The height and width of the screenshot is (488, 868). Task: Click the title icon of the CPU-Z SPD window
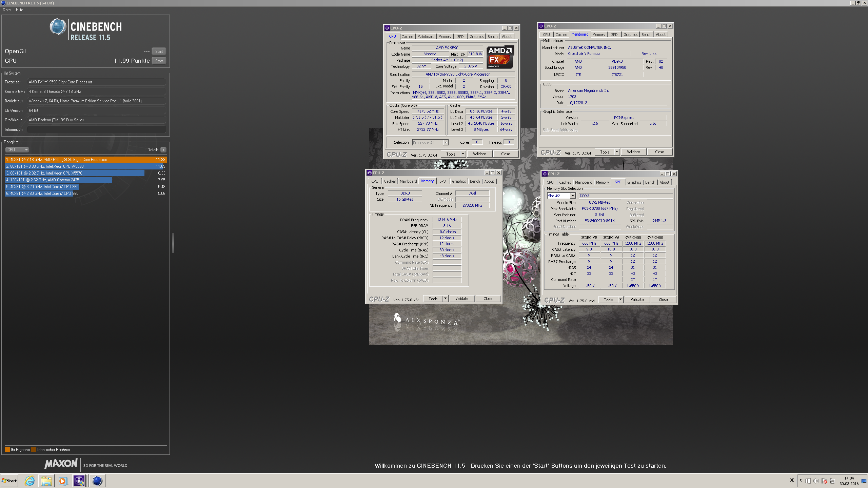[545, 174]
